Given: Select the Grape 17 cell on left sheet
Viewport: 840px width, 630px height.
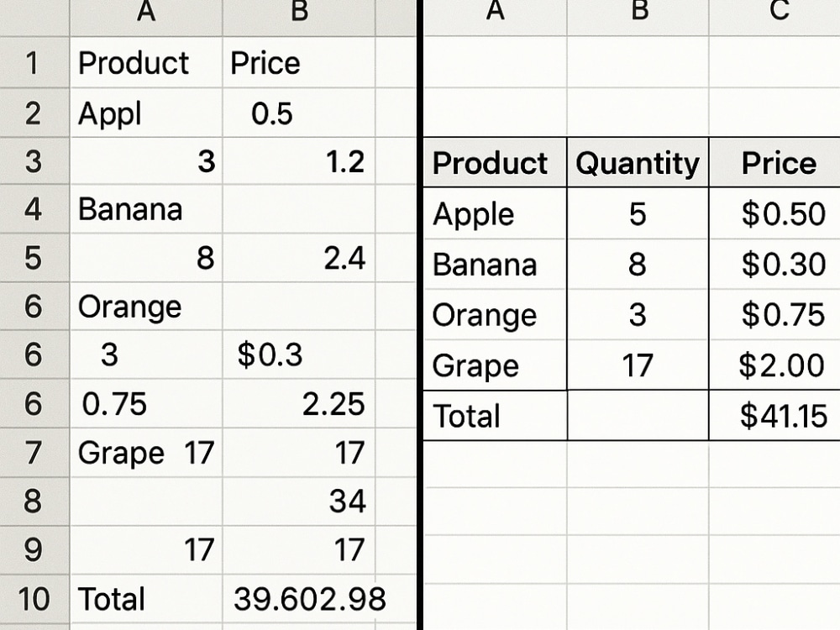Looking at the screenshot, I should point(145,453).
